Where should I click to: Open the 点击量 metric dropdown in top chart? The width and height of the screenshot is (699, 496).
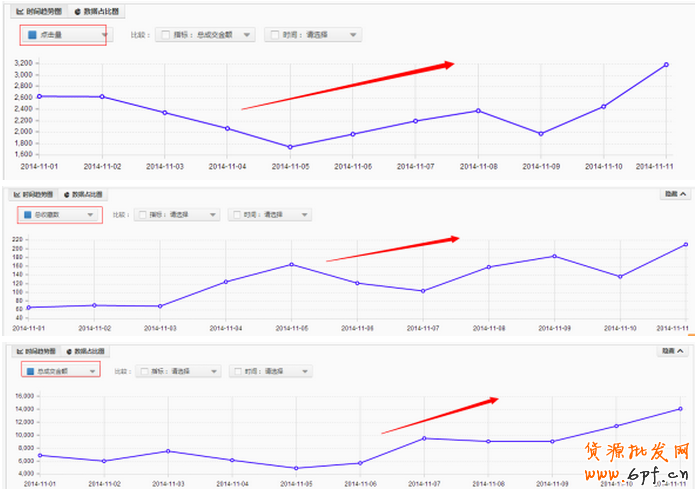pyautogui.click(x=104, y=35)
